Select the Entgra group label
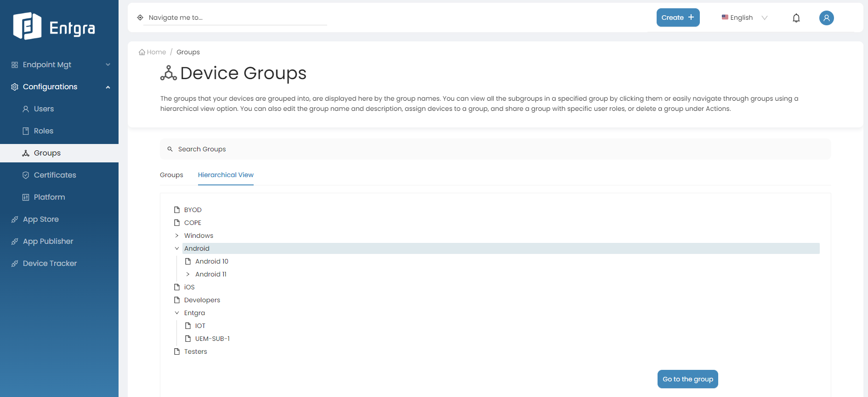 click(x=194, y=313)
